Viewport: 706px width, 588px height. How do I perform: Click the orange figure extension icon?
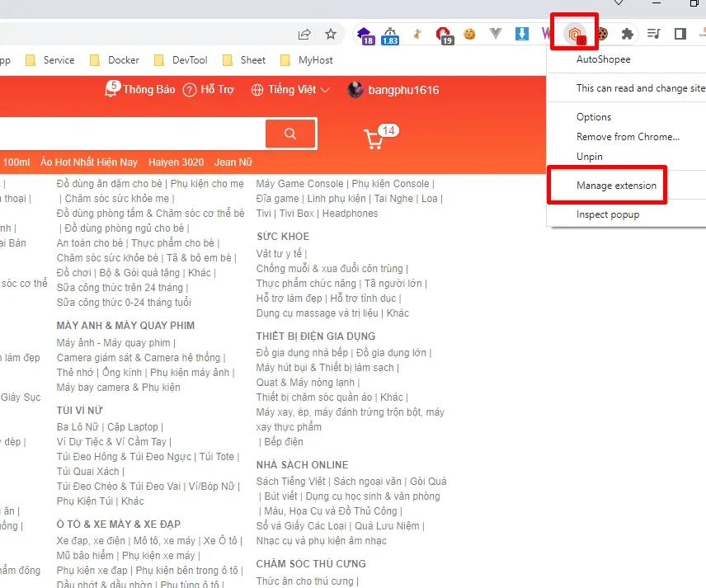[417, 34]
